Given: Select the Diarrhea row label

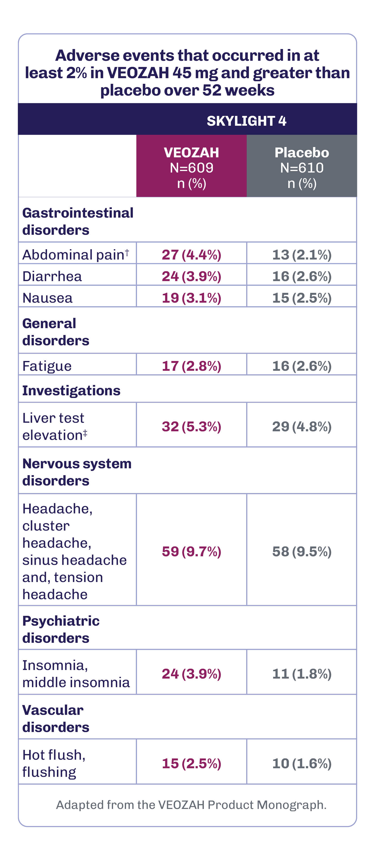Looking at the screenshot, I should 52,276.
